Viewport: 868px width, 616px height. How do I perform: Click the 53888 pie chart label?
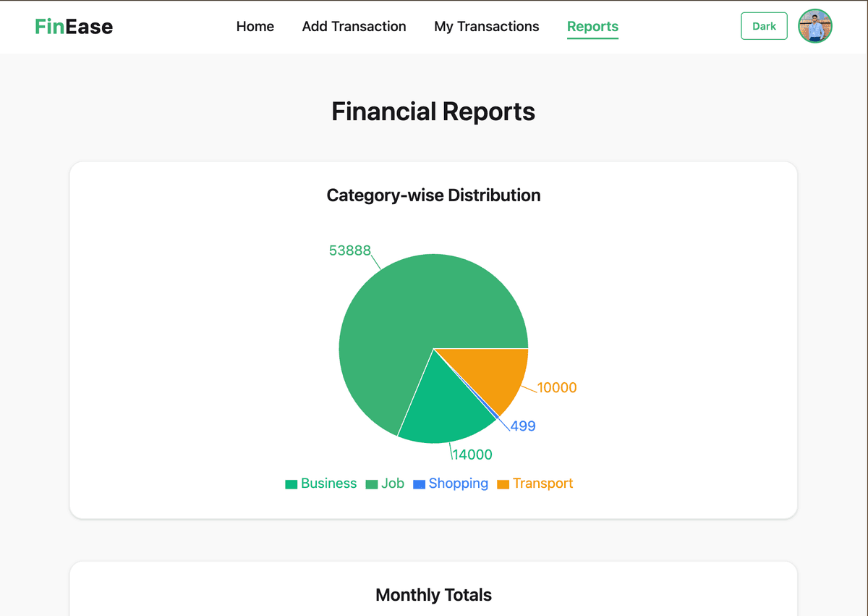pyautogui.click(x=349, y=250)
